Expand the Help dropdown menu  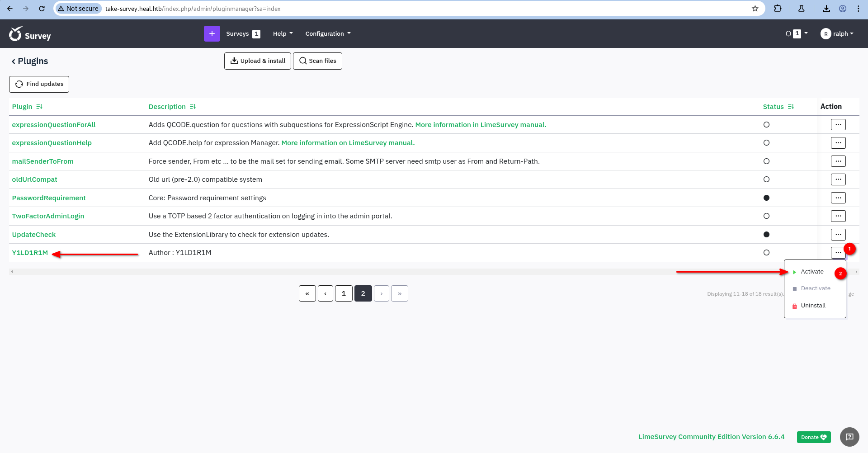click(283, 34)
